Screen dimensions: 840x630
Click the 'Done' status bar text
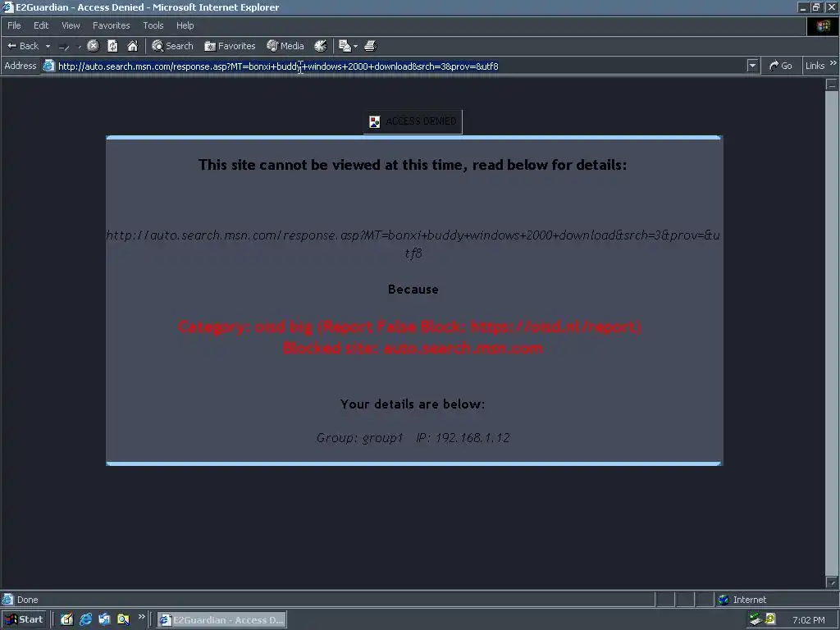(x=27, y=600)
